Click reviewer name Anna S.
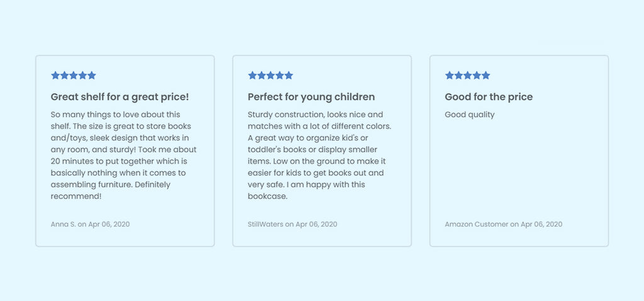The height and width of the screenshot is (301, 644). tap(62, 224)
